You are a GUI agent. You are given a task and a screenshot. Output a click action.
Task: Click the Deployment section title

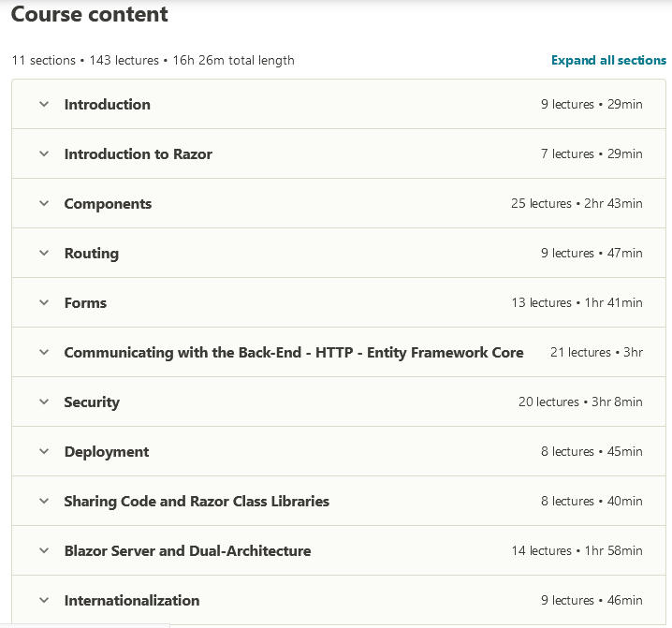[107, 452]
